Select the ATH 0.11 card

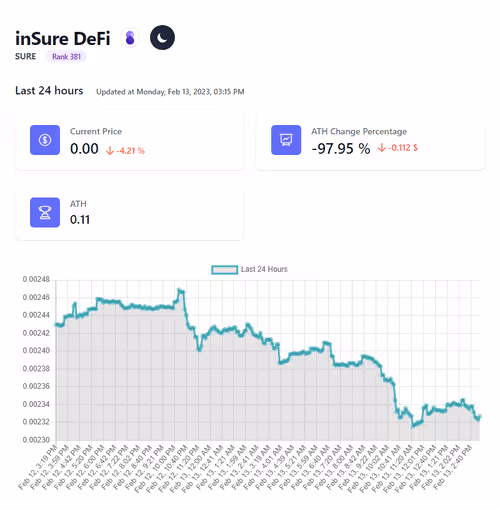pos(129,215)
